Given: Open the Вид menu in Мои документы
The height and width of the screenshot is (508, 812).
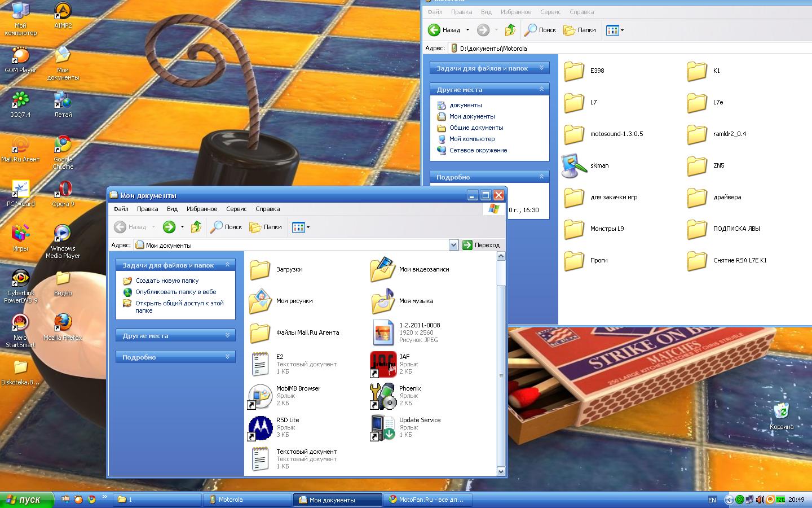Looking at the screenshot, I should click(172, 209).
